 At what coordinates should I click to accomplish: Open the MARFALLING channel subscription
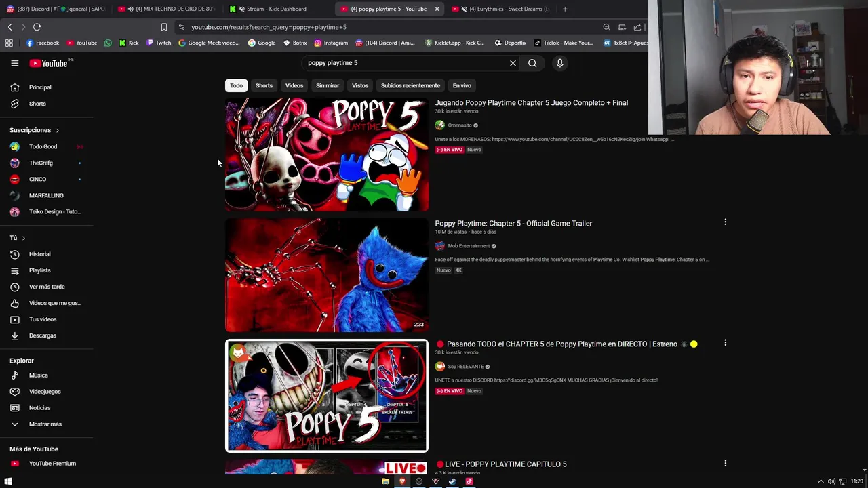46,195
